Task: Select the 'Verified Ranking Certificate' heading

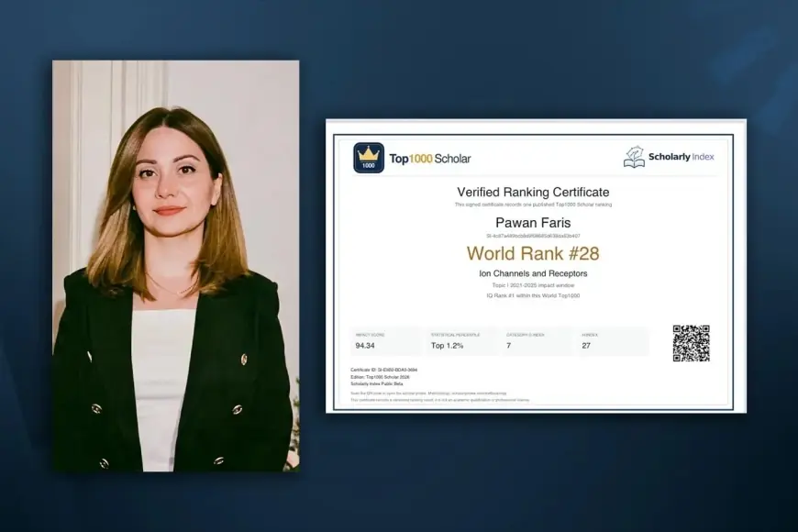Action: pos(533,192)
